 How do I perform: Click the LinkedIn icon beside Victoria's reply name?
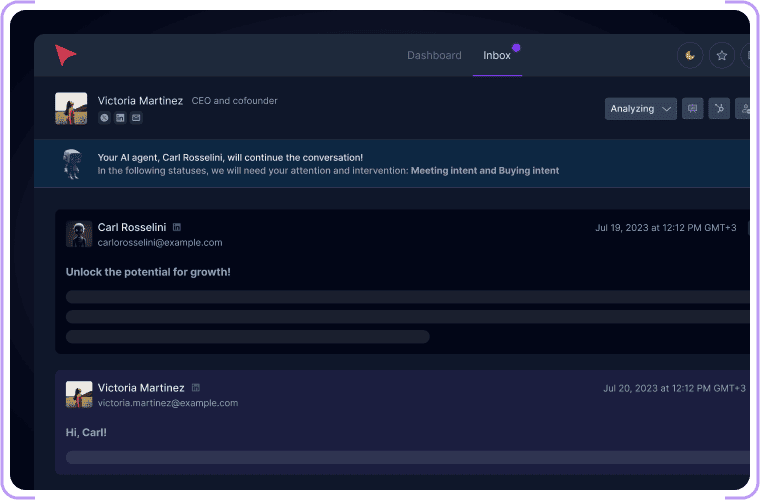196,387
